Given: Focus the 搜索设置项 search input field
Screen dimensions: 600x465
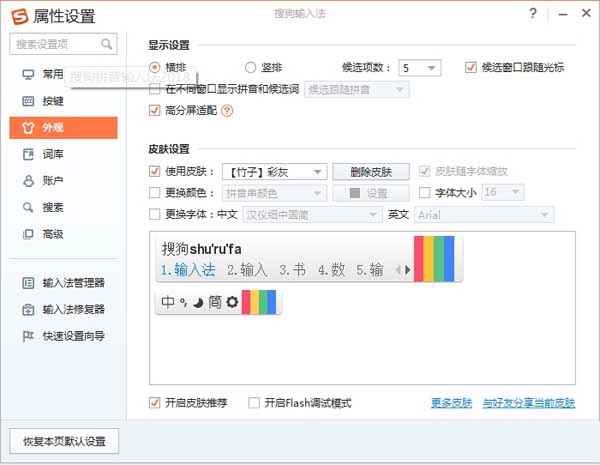Looking at the screenshot, I should pos(63,44).
